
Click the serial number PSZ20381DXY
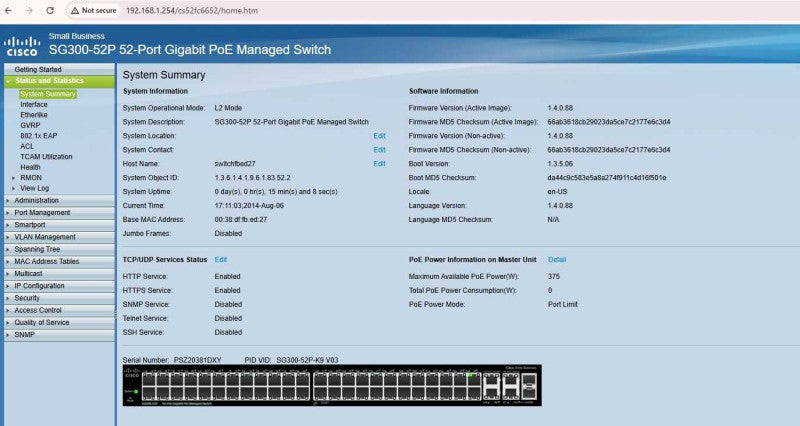tap(197, 360)
